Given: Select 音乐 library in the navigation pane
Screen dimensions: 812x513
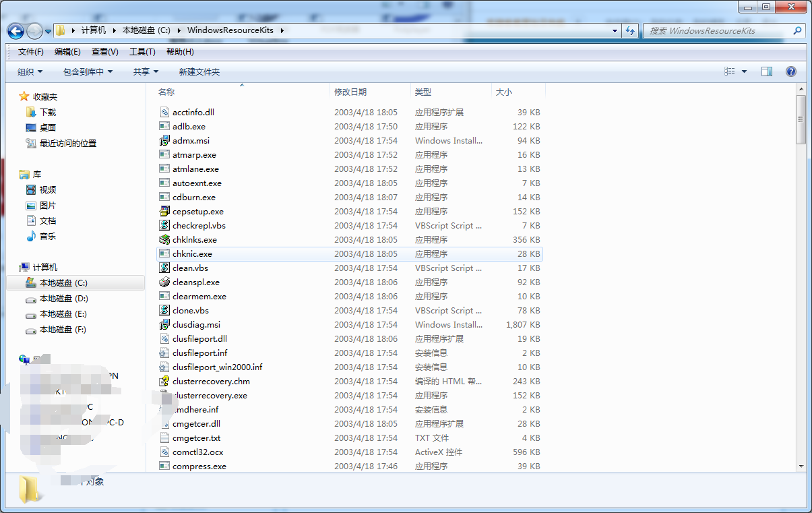Looking at the screenshot, I should [48, 237].
